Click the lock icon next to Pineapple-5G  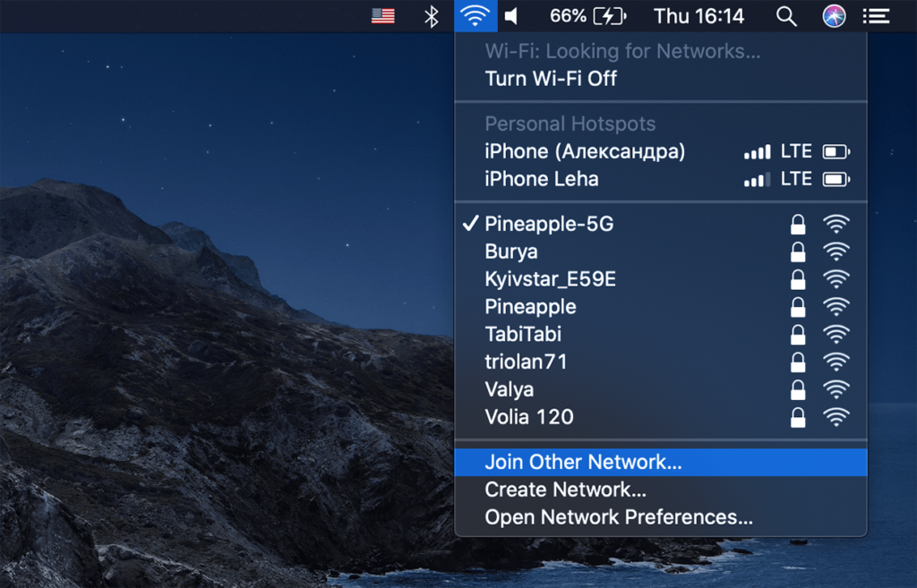point(798,224)
